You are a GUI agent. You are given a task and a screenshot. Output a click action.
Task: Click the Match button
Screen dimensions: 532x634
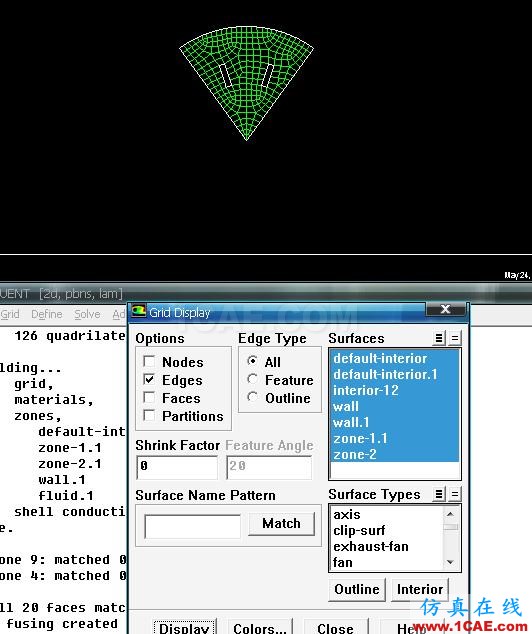(281, 524)
